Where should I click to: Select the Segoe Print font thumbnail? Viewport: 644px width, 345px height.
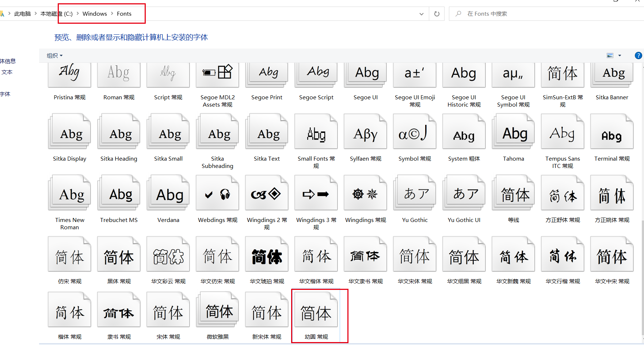tap(267, 75)
